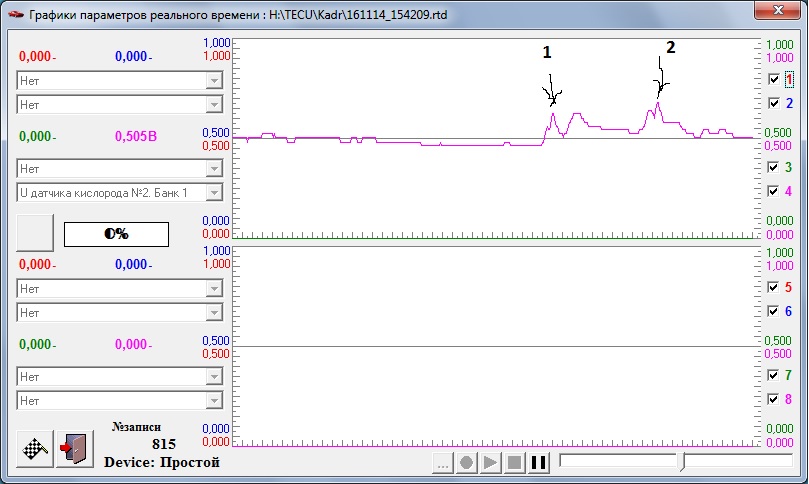Toggle channel 4 graph checkbox
The width and height of the screenshot is (809, 484).
tap(773, 190)
